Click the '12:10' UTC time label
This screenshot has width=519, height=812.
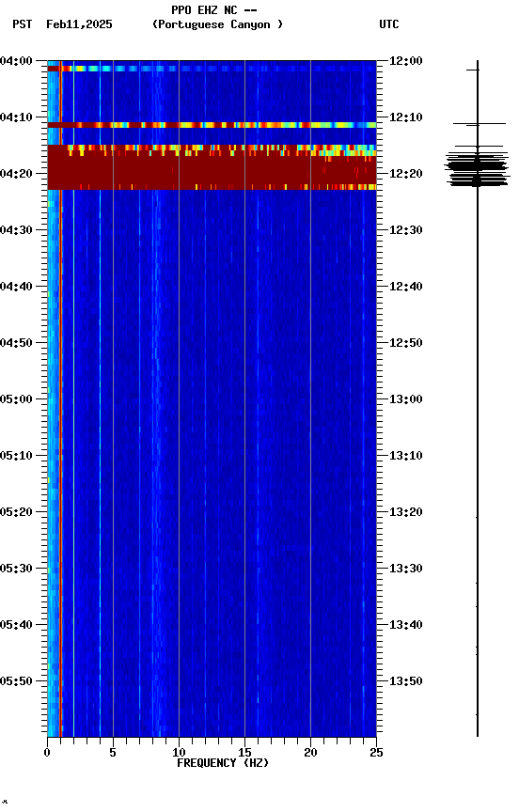tap(406, 117)
